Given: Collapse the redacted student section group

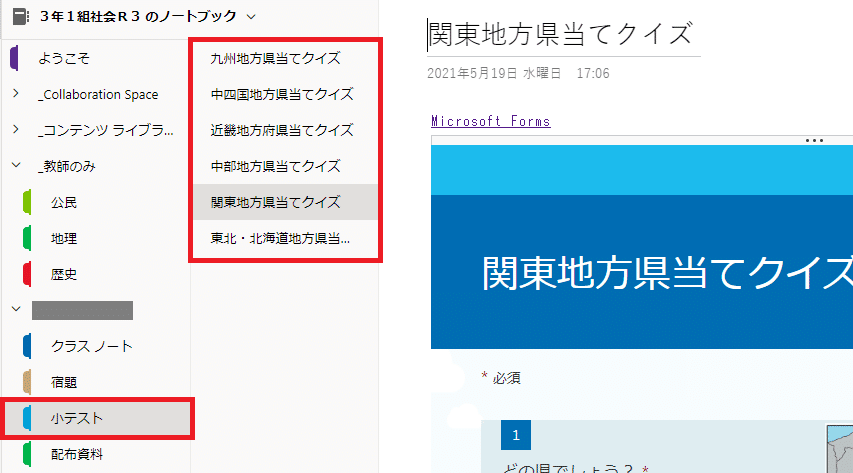Looking at the screenshot, I should click(16, 309).
